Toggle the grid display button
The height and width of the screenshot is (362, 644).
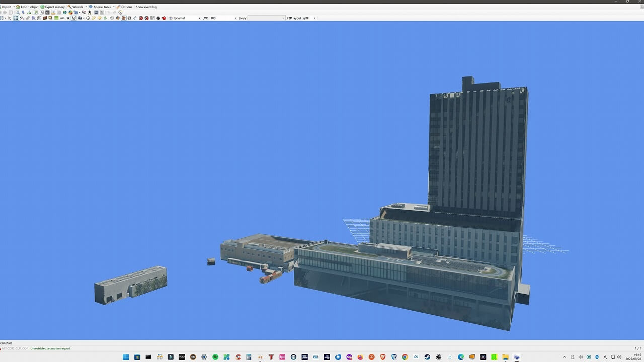tap(16, 18)
